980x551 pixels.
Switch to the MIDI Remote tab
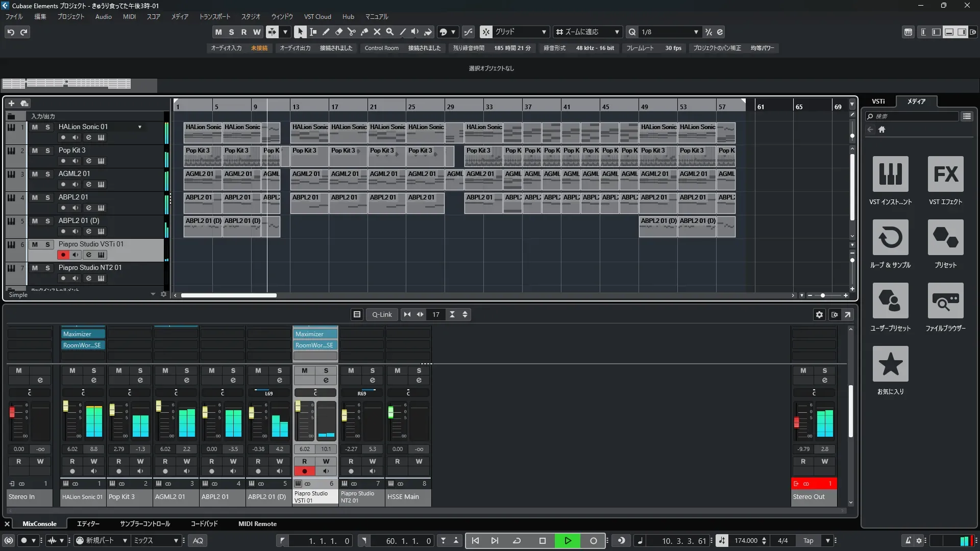257,524
